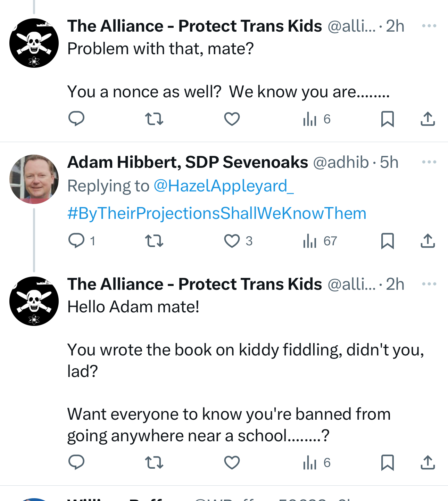Like Adam Hibbert's tweet with 3 likes
Screen dimensions: 448x501
pos(232,241)
